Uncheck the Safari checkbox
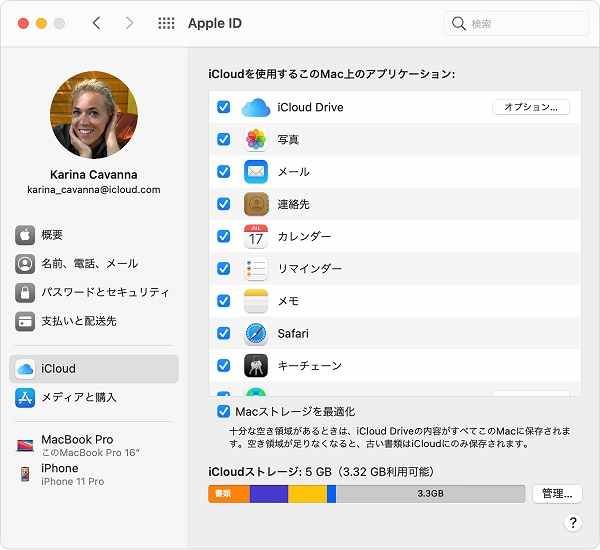 click(223, 333)
